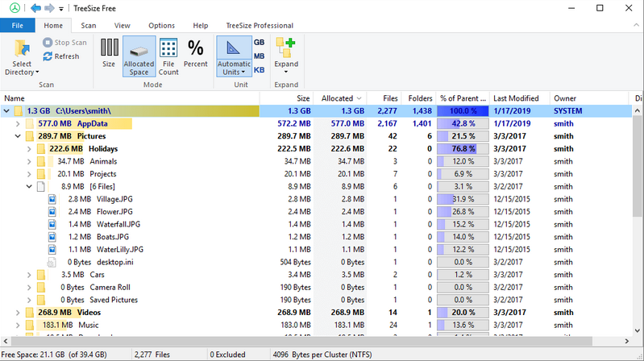Sort by the Folders column header

tap(418, 98)
